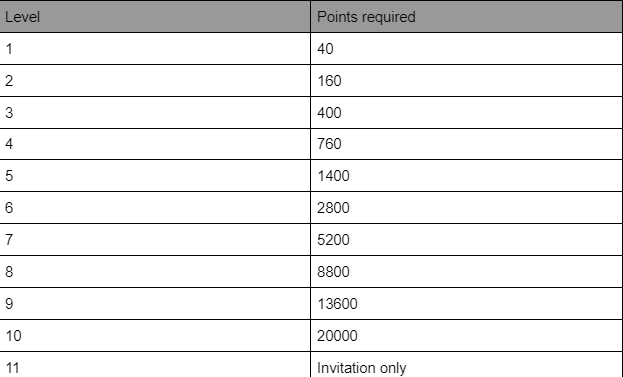Select the 2800 points cell

pyautogui.click(x=466, y=207)
